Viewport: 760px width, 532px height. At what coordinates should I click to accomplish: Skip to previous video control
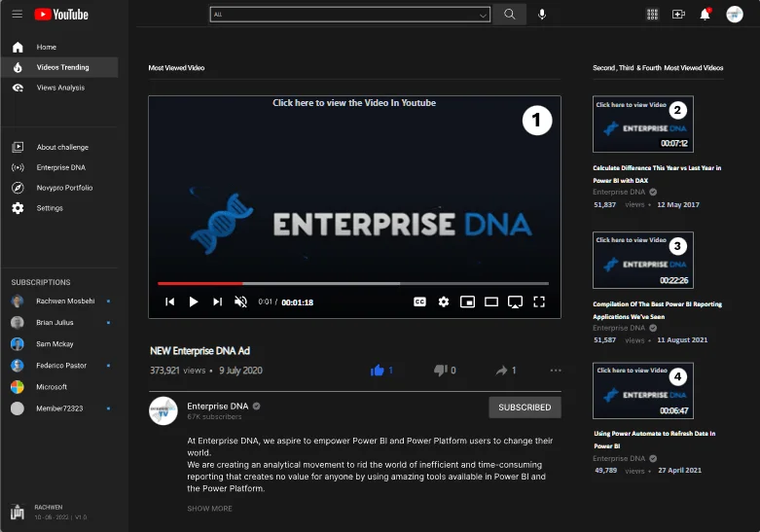(169, 301)
